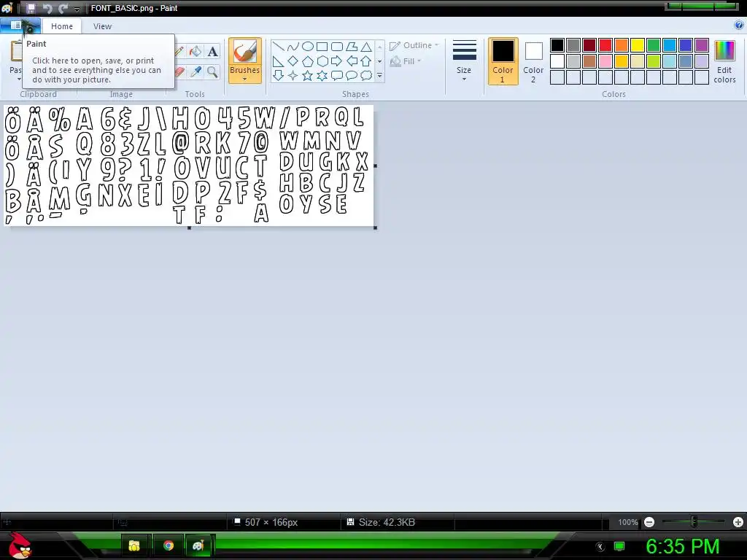Open Google Chrome from the taskbar
This screenshot has width=747, height=560.
[x=169, y=545]
